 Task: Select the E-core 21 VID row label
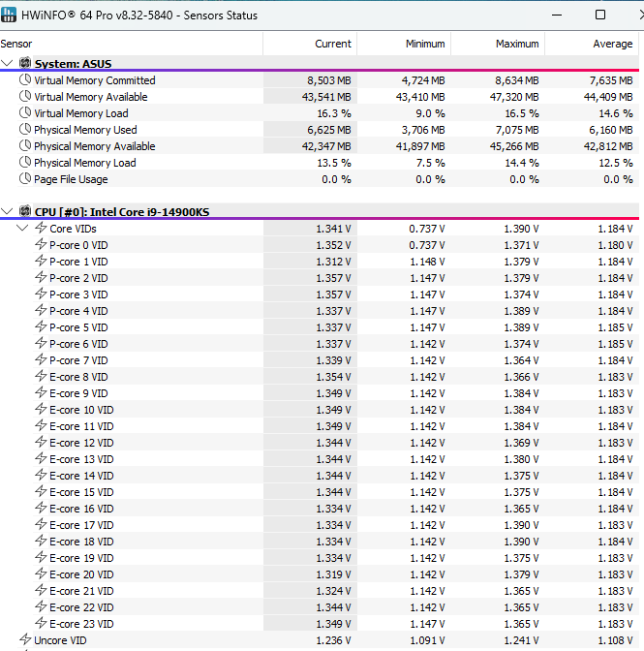(81, 591)
